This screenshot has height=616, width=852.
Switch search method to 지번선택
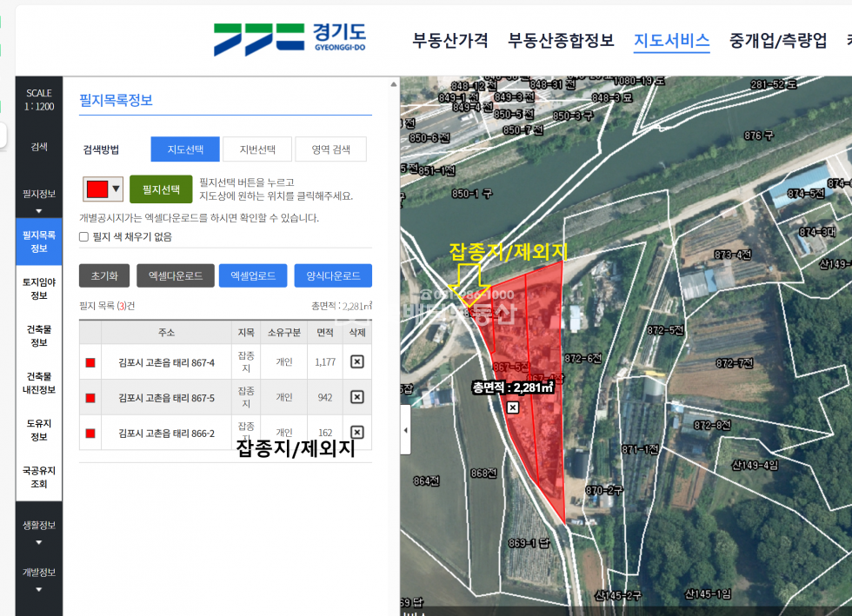(x=256, y=149)
